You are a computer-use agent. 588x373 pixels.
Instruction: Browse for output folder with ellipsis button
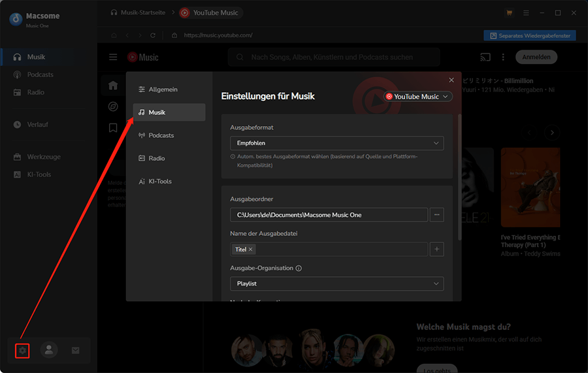coord(437,215)
